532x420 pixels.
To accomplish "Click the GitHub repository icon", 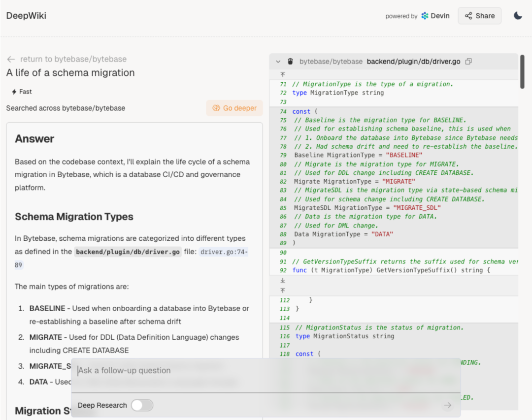I will (x=290, y=62).
